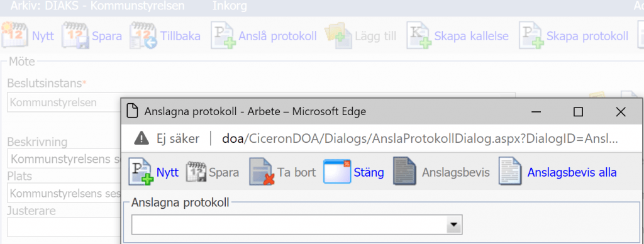644x244 pixels.
Task: Click the grayed Anslagsbevis document icon
Action: pyautogui.click(x=405, y=172)
